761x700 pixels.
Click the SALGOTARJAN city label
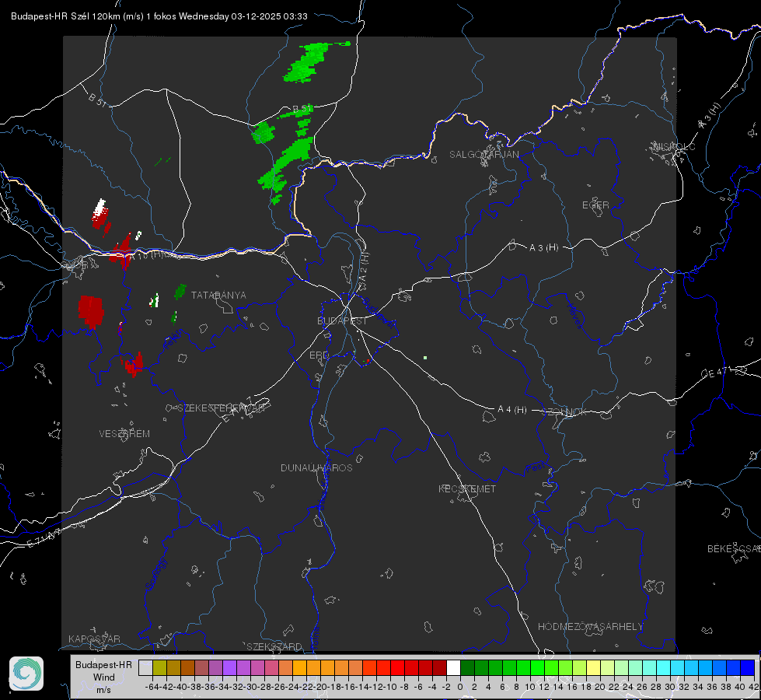click(483, 155)
